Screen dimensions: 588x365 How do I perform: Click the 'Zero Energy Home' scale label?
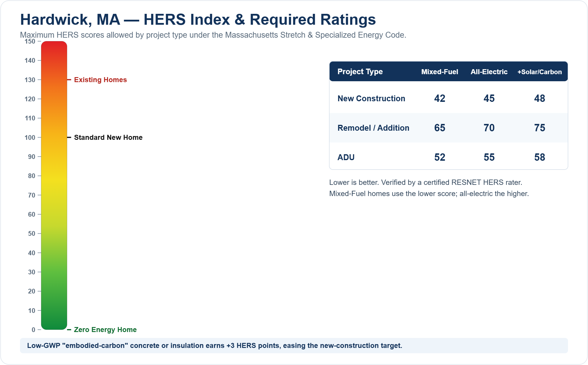pos(105,330)
